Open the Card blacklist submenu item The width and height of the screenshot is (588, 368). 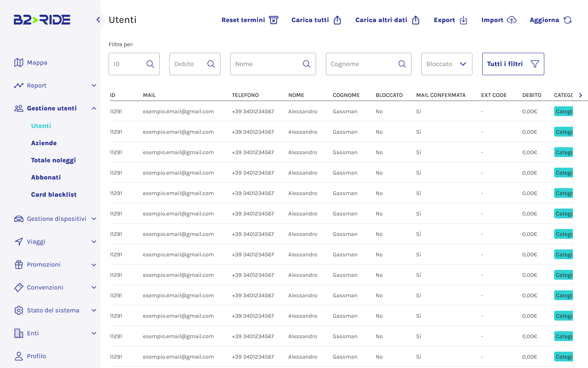(54, 195)
